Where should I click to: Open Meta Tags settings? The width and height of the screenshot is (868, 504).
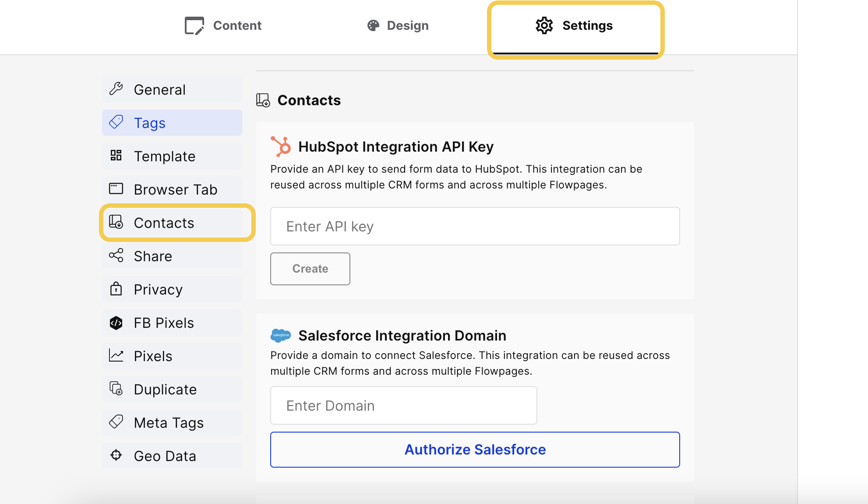click(x=172, y=422)
